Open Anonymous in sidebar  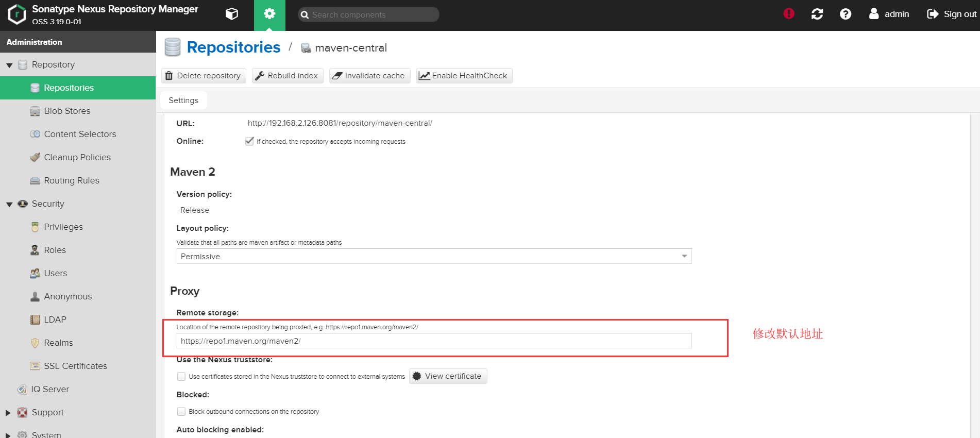pyautogui.click(x=68, y=296)
